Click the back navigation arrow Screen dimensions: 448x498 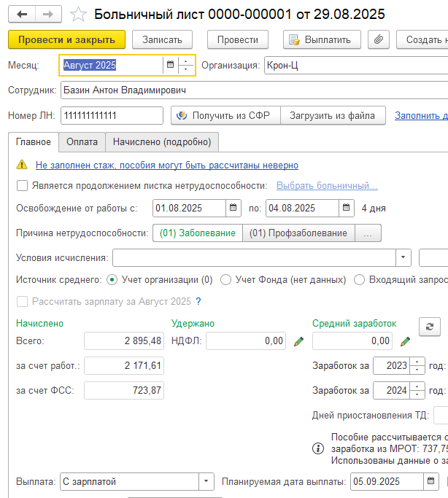pos(22,15)
